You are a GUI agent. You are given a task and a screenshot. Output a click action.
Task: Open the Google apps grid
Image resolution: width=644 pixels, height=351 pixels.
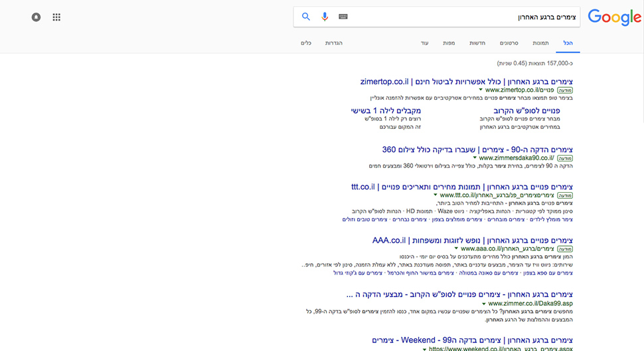click(56, 17)
